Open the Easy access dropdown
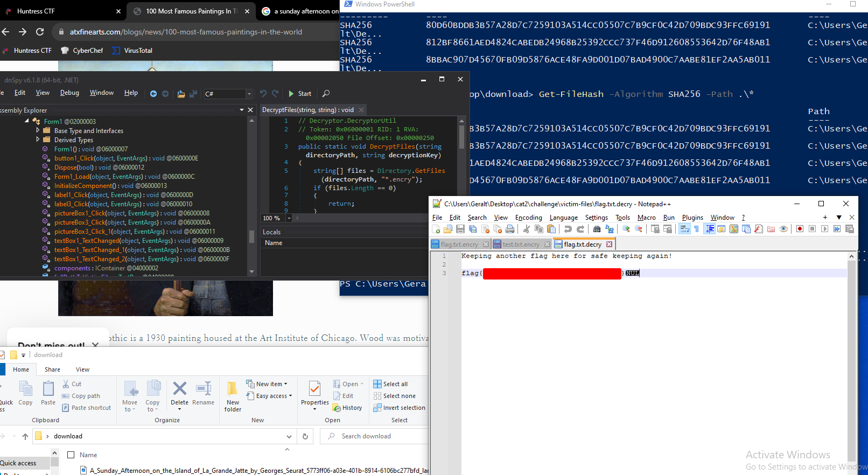Image resolution: width=868 pixels, height=475 pixels. coord(269,396)
